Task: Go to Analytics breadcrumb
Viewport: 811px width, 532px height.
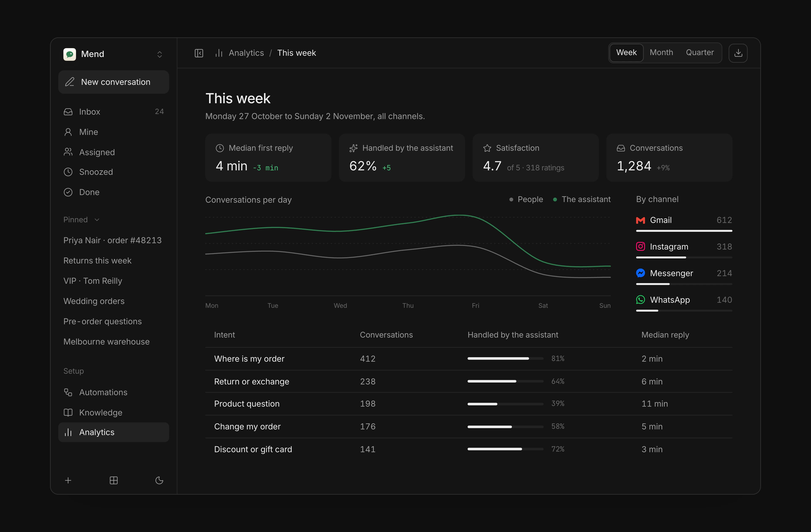Action: (246, 53)
